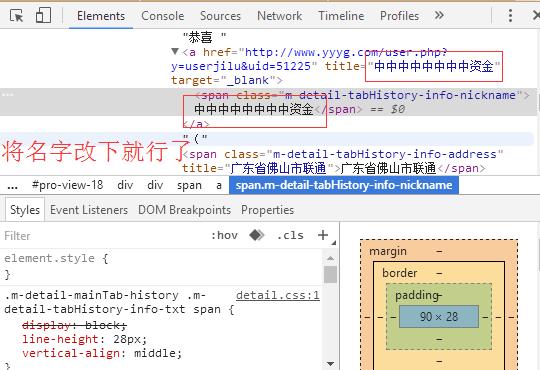Viewport: 540px width, 370px height.
Task: Open the DOM Breakpoints tab
Action: click(x=184, y=210)
